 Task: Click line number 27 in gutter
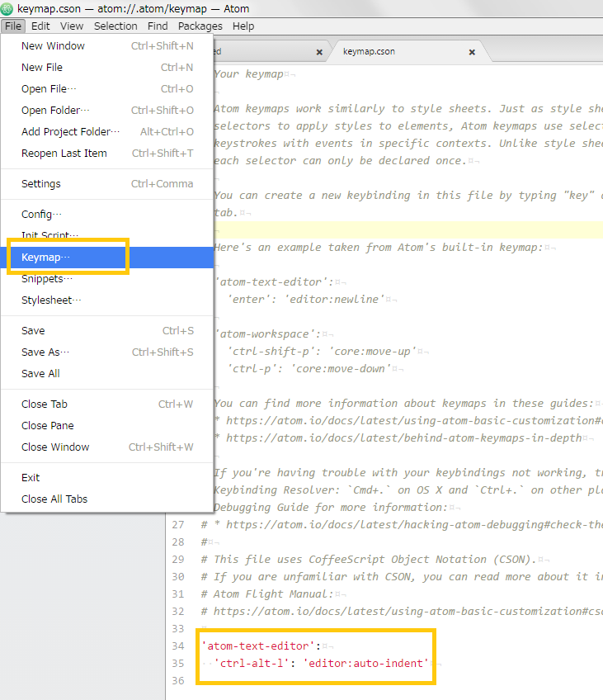click(x=178, y=524)
